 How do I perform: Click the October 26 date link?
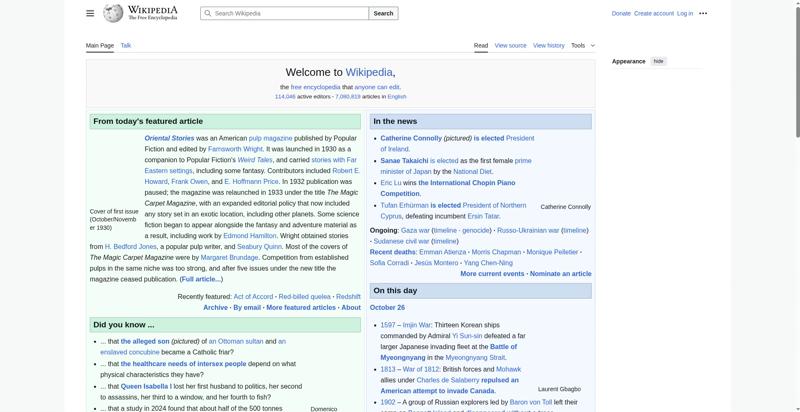387,308
